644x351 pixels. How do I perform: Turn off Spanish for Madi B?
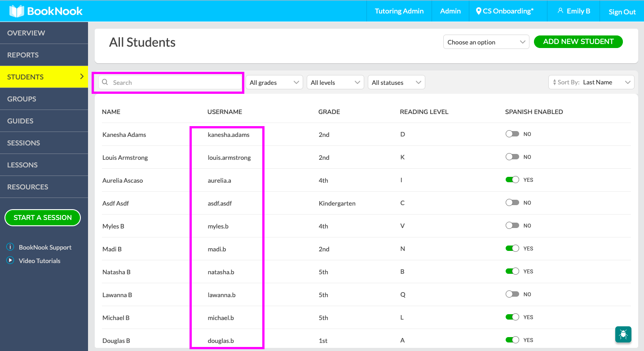(512, 248)
